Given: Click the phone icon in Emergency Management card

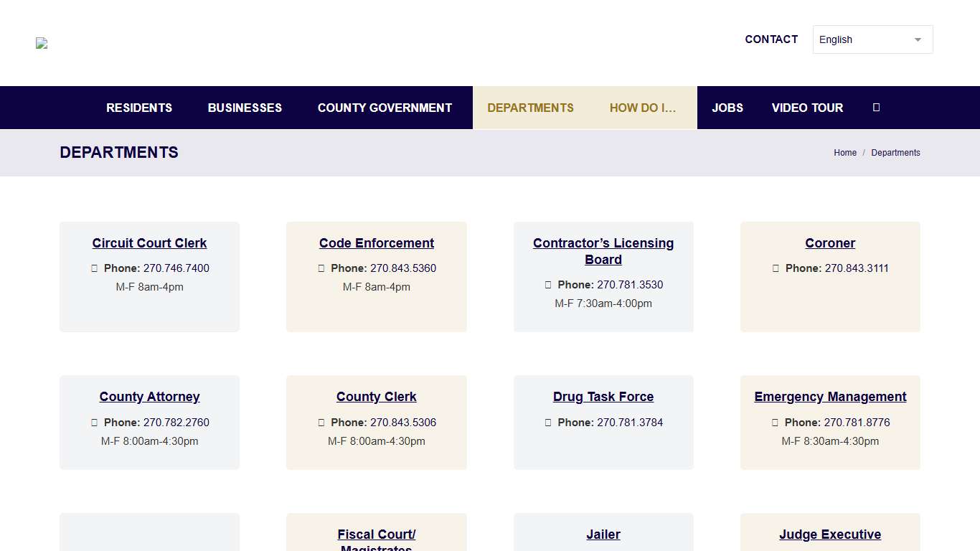Looking at the screenshot, I should tap(775, 422).
